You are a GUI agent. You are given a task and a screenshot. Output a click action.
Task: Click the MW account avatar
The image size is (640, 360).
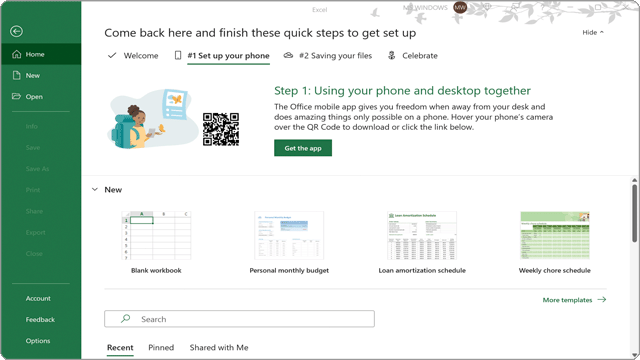pyautogui.click(x=460, y=7)
